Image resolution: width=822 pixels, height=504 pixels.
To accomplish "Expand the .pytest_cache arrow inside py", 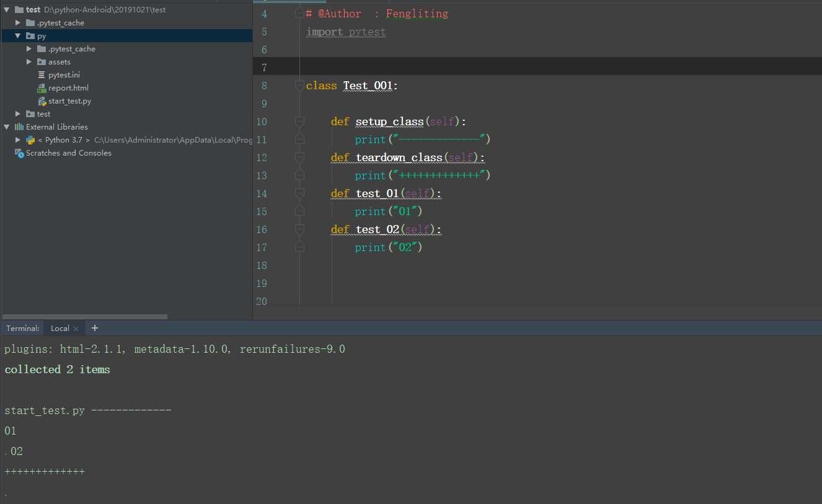I will click(29, 48).
